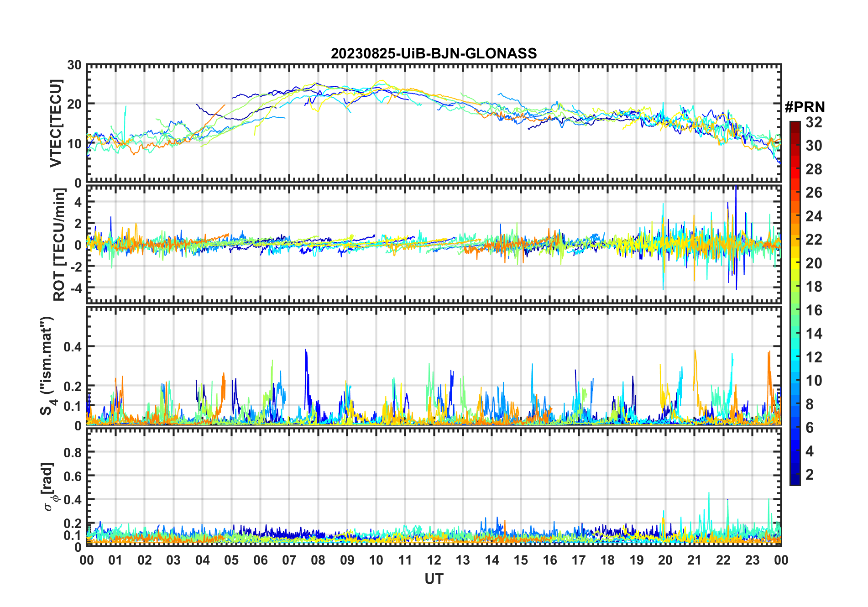Click colorbar tick label 2
Image resolution: width=868 pixels, height=607 pixels.
tap(810, 475)
